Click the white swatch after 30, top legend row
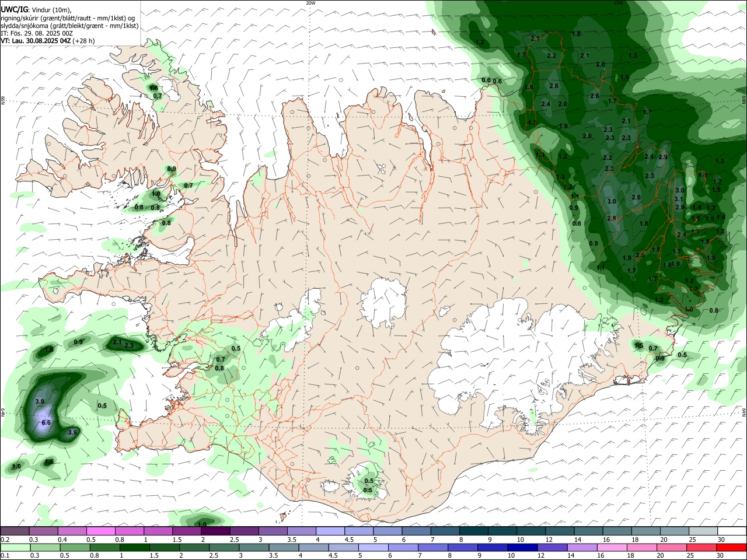Image resolution: width=747 pixels, height=560 pixels. [732, 531]
